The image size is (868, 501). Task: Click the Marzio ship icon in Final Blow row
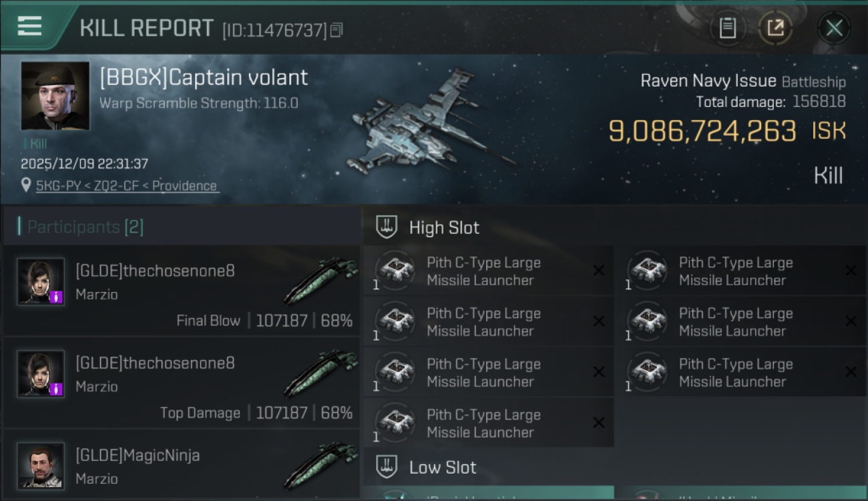(320, 281)
